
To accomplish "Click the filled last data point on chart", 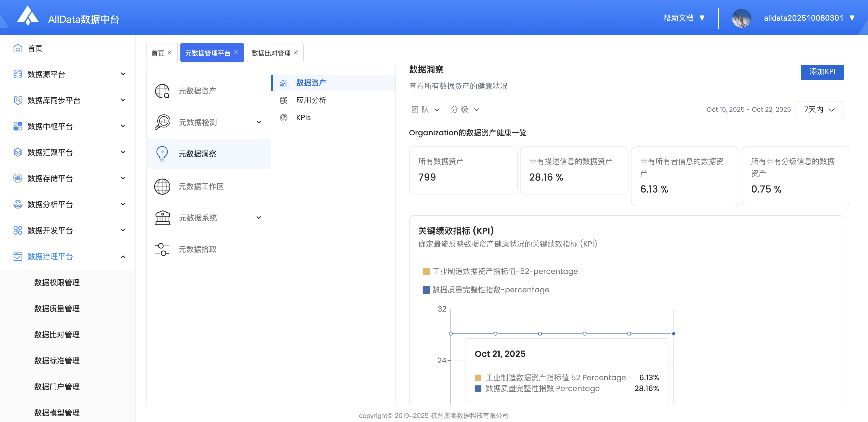I will click(x=673, y=334).
